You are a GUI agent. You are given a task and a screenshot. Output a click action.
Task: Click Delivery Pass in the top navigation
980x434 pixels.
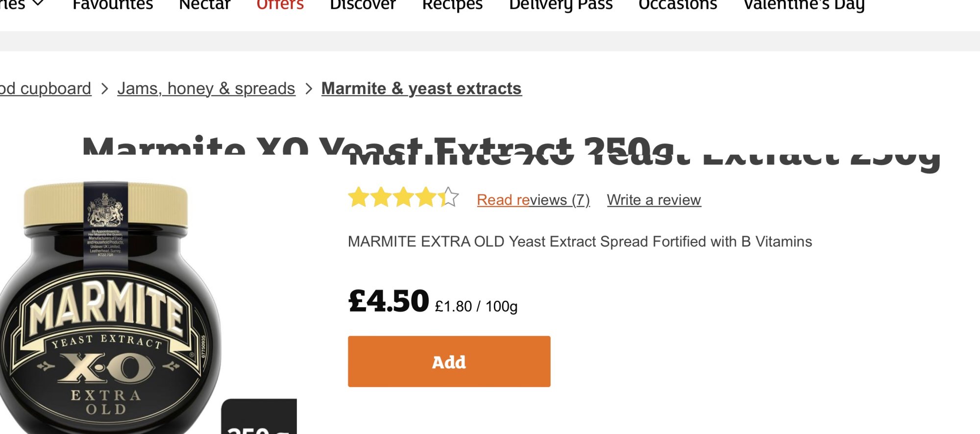561,5
